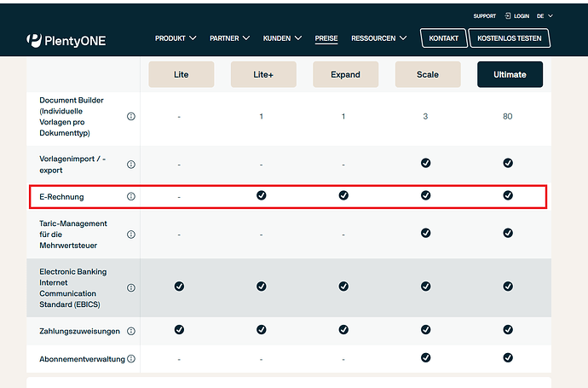Open the DE language dropdown
588x388 pixels.
[x=545, y=15]
